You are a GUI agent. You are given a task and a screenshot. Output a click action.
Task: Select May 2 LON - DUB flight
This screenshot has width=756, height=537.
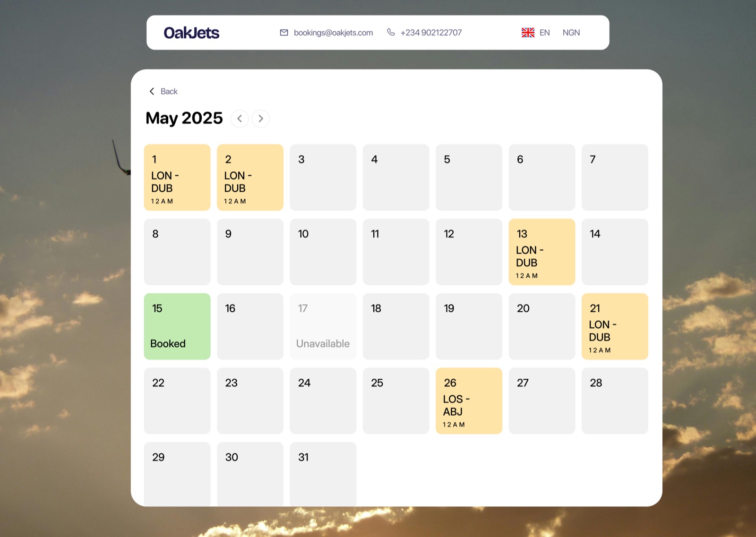[x=250, y=178]
